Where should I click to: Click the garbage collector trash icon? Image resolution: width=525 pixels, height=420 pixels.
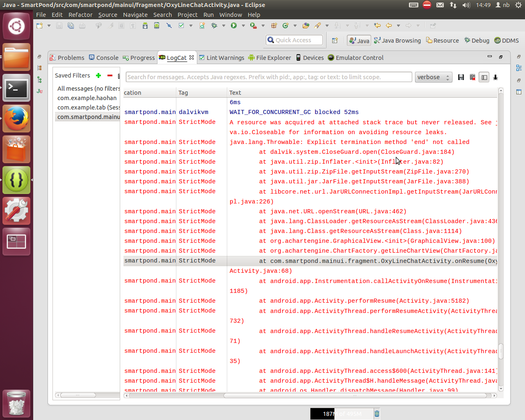(377, 414)
